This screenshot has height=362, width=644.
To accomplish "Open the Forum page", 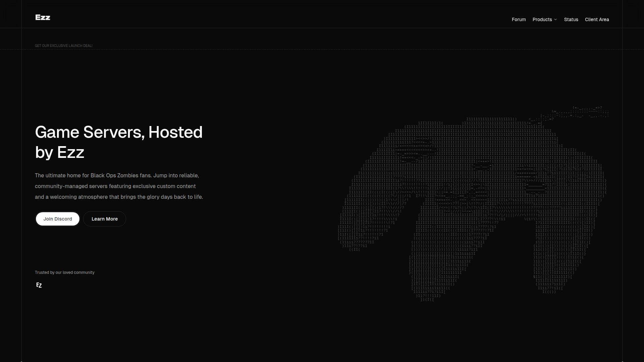I will point(519,19).
